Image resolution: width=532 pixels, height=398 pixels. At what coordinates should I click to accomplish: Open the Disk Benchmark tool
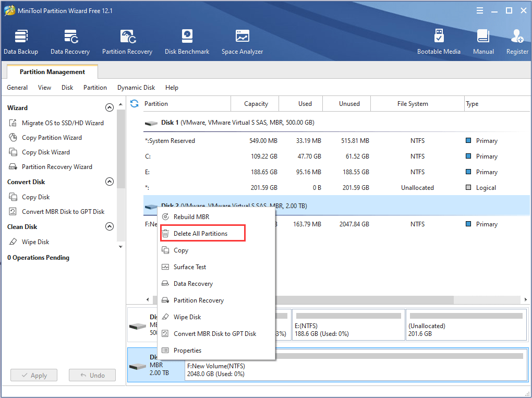click(x=187, y=41)
